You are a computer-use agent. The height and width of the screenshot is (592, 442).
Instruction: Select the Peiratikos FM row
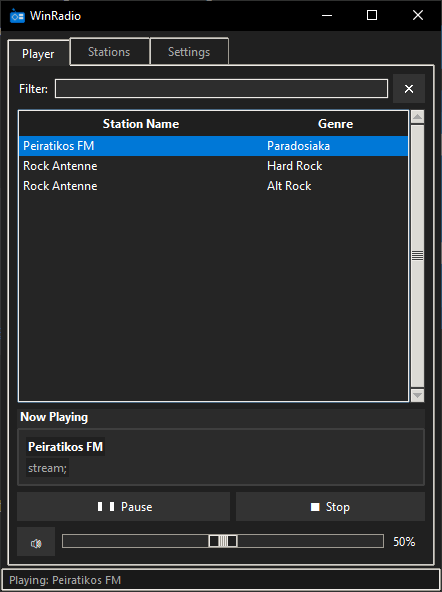(x=214, y=146)
